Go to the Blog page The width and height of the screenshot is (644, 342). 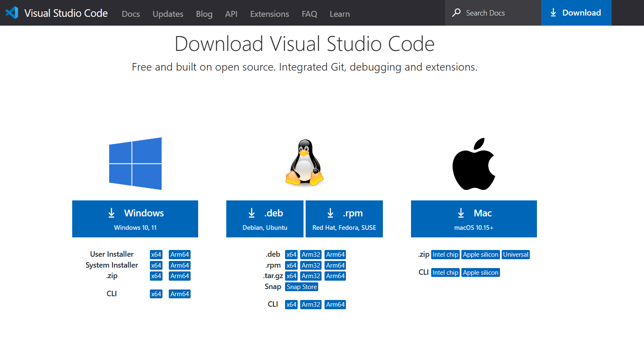(x=204, y=14)
